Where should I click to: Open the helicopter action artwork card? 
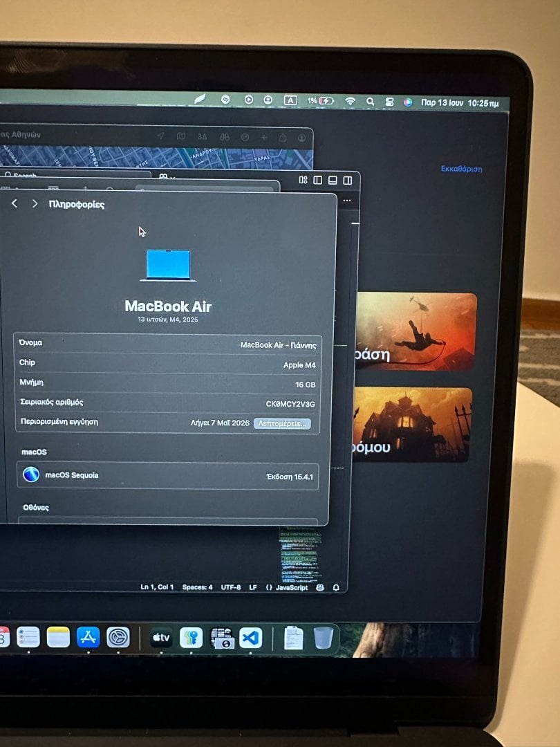click(416, 331)
